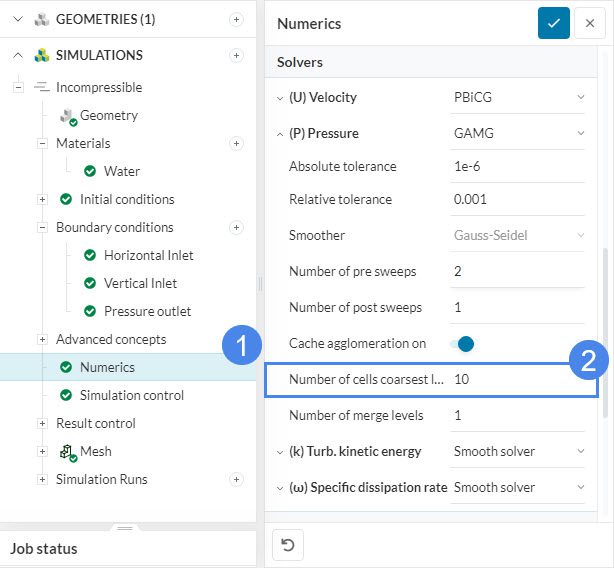Viewport: 614px width, 568px height.
Task: Expand the (U) Velocity section
Action: 280,97
